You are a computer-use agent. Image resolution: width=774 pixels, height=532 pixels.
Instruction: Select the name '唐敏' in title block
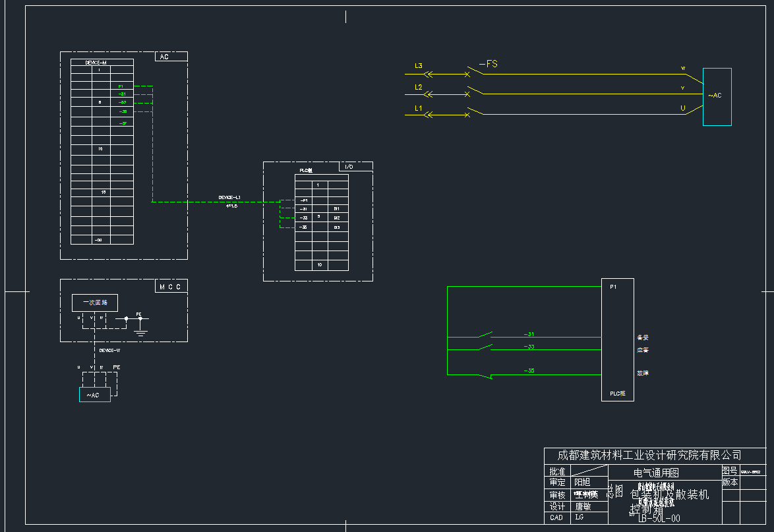pyautogui.click(x=583, y=506)
